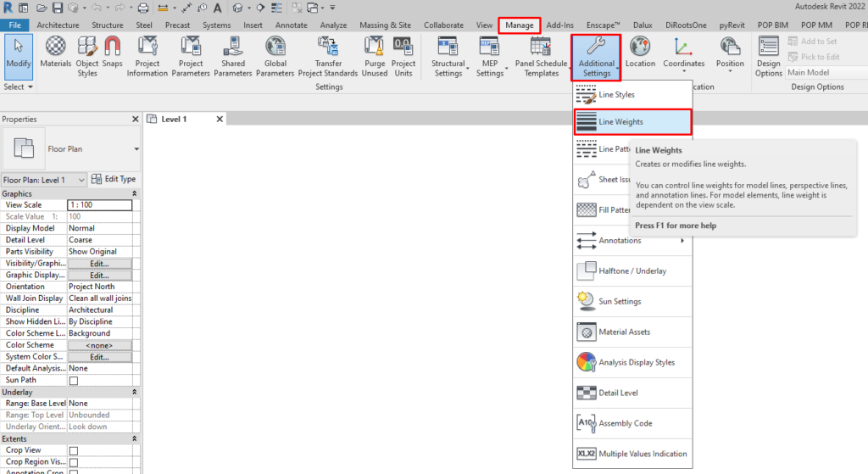Click the View Scale 1:100 field
The width and height of the screenshot is (868, 474).
click(x=99, y=205)
